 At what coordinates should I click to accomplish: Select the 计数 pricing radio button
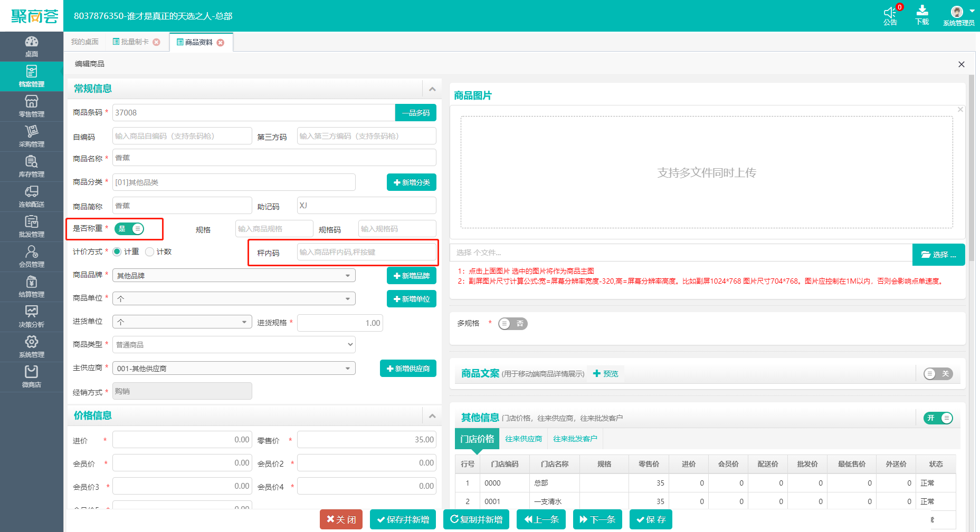click(150, 252)
